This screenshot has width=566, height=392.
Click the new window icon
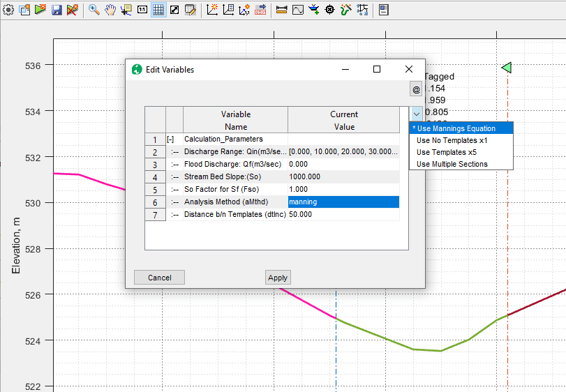(x=24, y=10)
